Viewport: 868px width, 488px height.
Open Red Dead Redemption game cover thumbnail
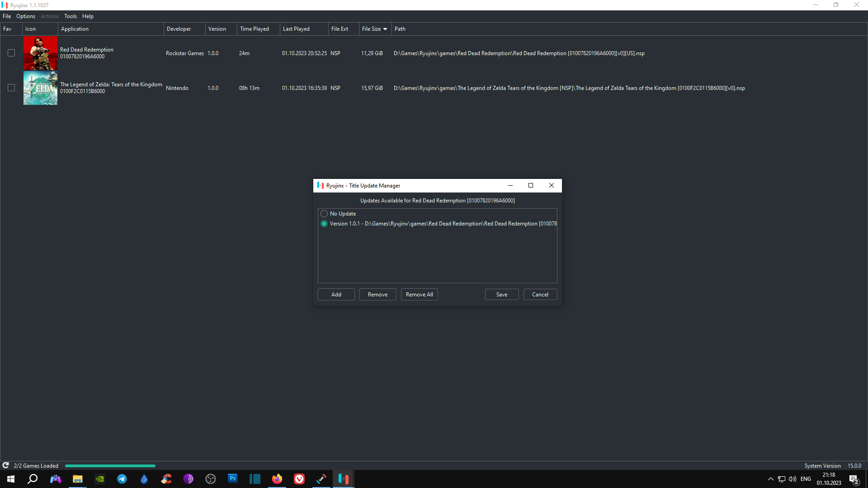pyautogui.click(x=40, y=53)
